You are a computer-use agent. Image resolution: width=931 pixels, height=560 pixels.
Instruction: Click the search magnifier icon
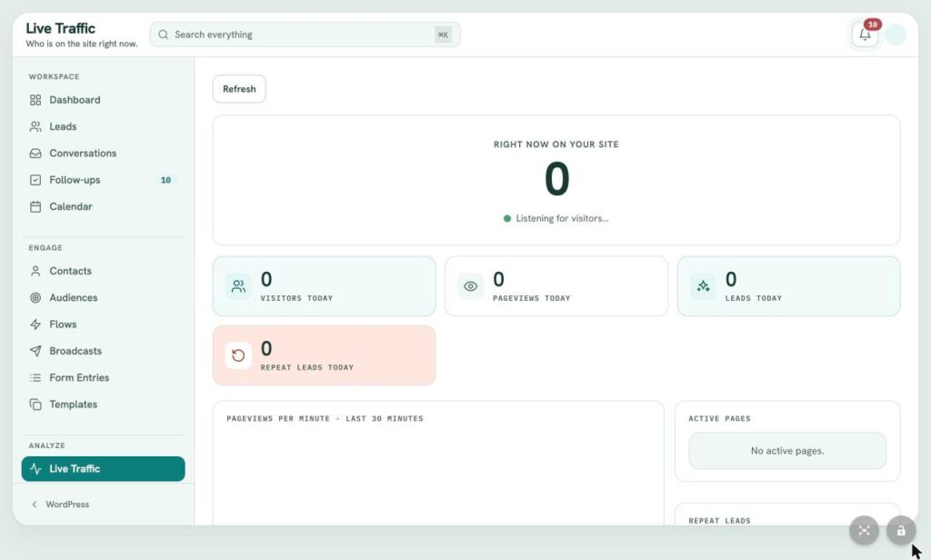click(164, 35)
